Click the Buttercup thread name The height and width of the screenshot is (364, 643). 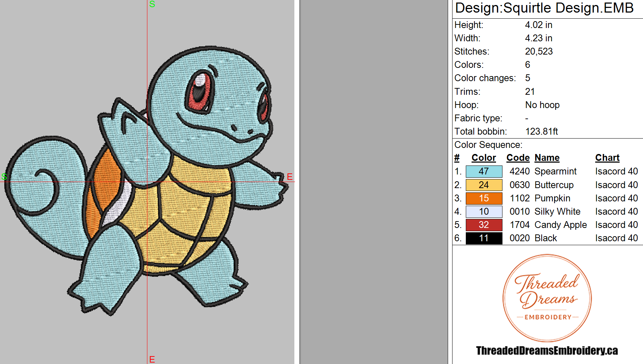click(554, 185)
